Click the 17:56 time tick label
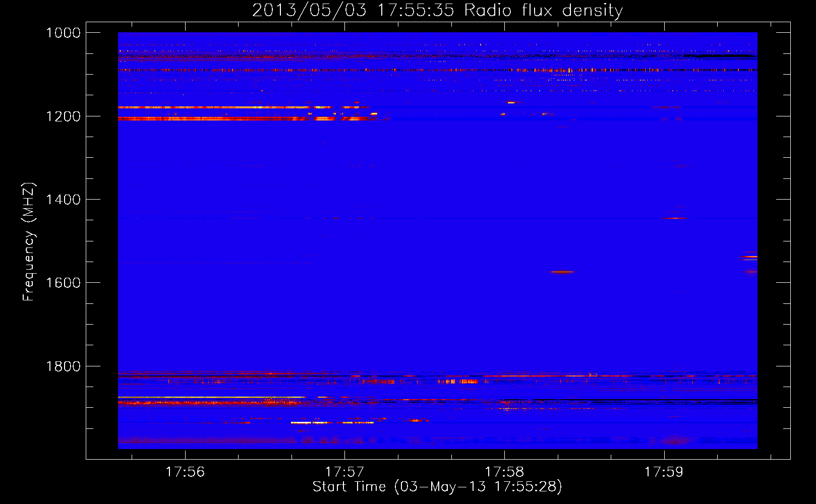The width and height of the screenshot is (816, 504). pyautogui.click(x=185, y=472)
